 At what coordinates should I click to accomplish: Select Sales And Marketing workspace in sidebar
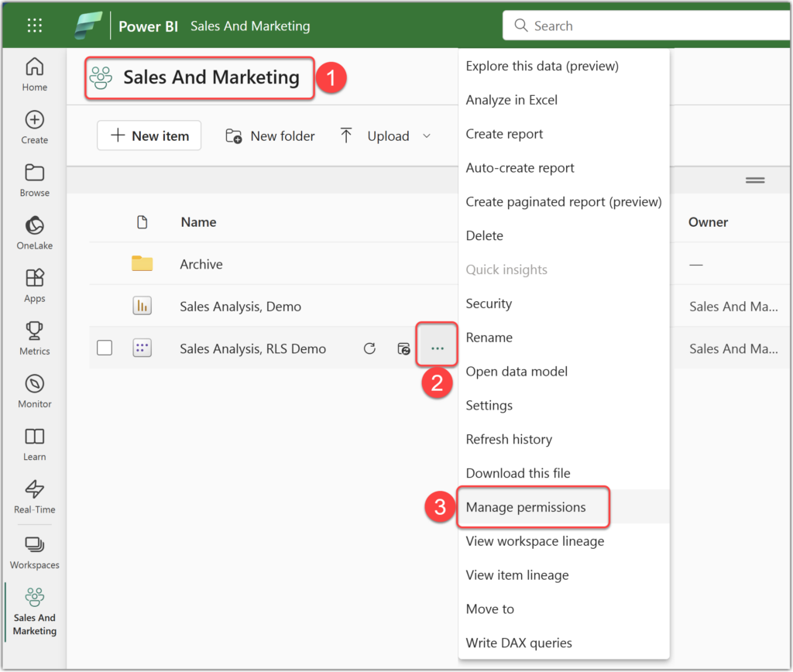[34, 612]
